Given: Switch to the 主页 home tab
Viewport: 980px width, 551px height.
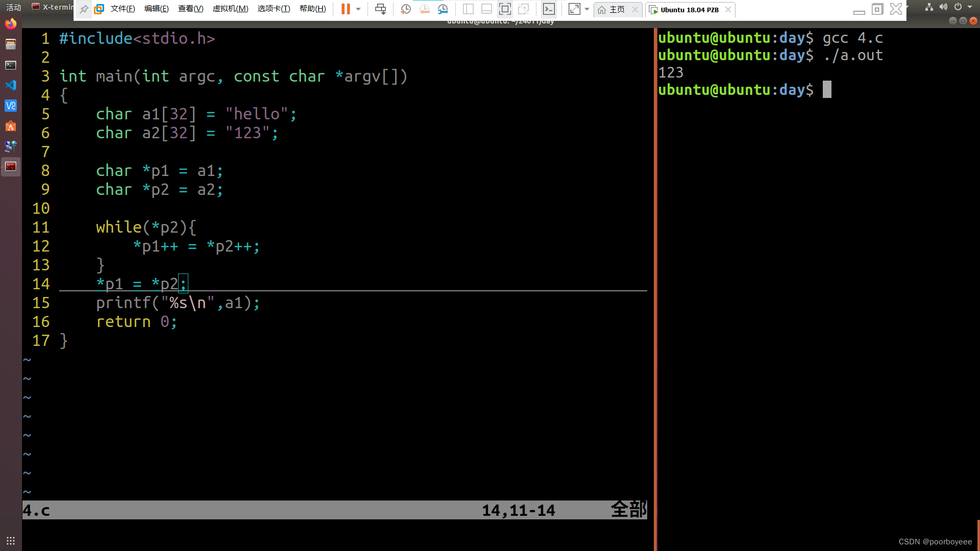Looking at the screenshot, I should [x=617, y=10].
